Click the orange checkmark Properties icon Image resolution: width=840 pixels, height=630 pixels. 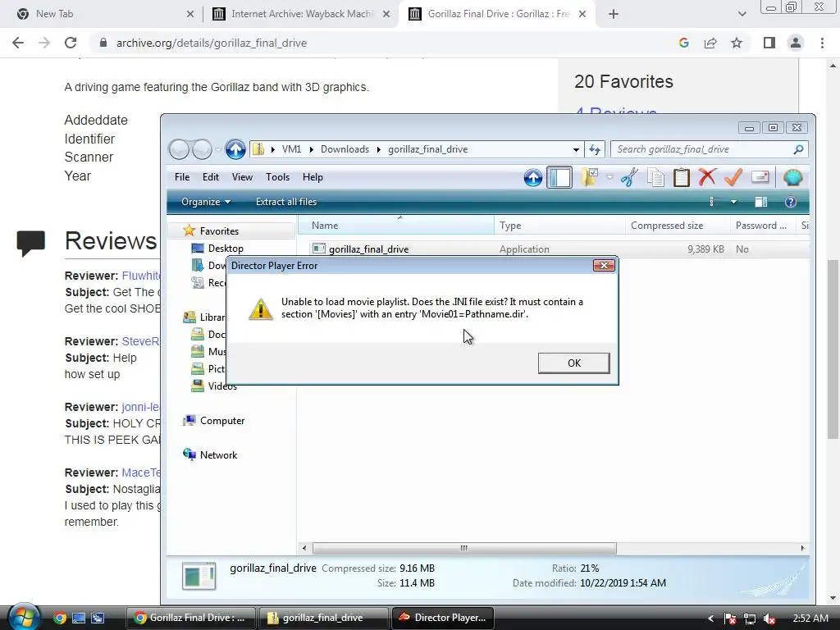pyautogui.click(x=733, y=177)
